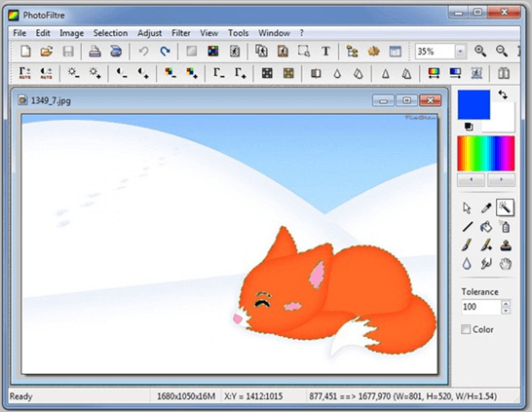The height and width of the screenshot is (412, 532).
Task: Click the Zoom in magnifier
Action: 480,52
